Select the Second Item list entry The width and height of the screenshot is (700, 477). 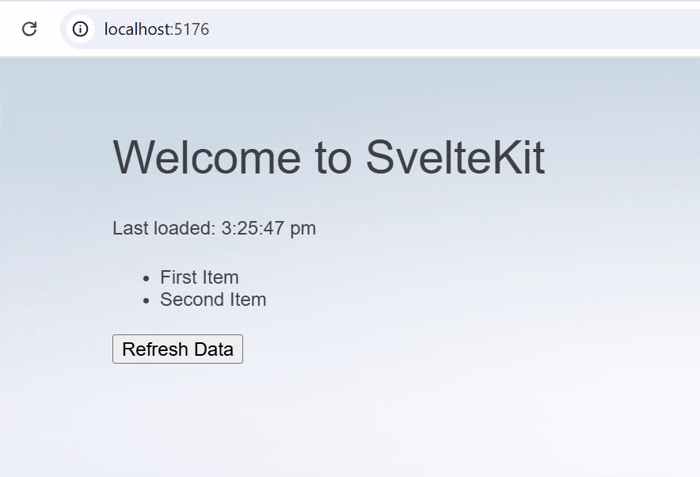point(213,299)
